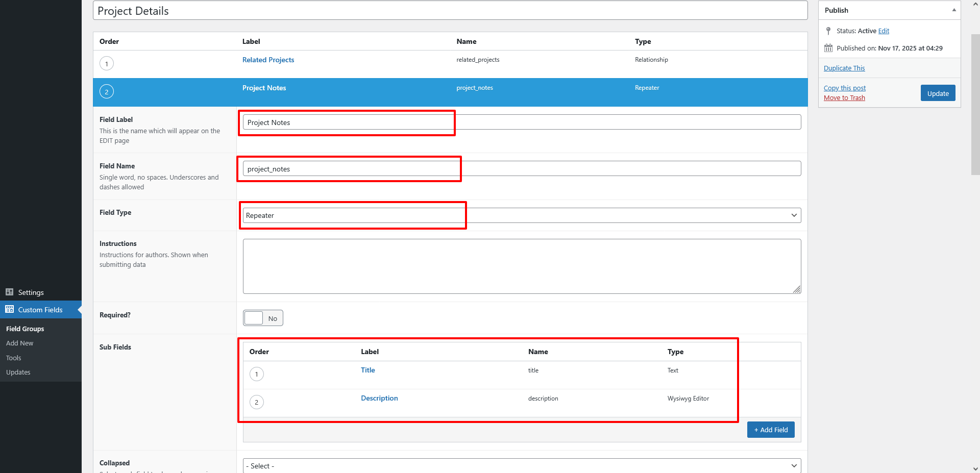
Task: Open the Collapsed select dropdown
Action: 522,465
